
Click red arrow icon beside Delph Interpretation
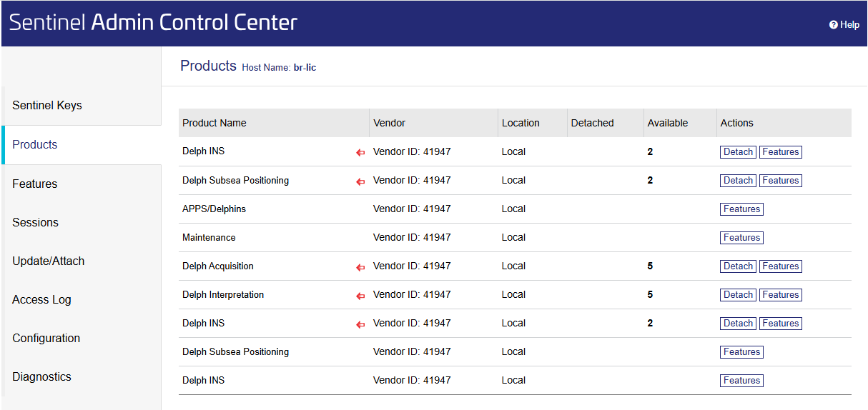click(360, 296)
